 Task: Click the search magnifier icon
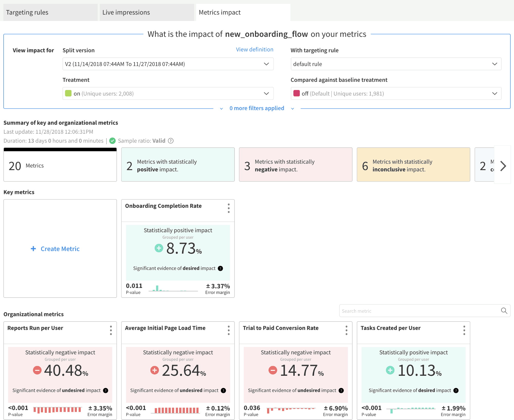(504, 311)
